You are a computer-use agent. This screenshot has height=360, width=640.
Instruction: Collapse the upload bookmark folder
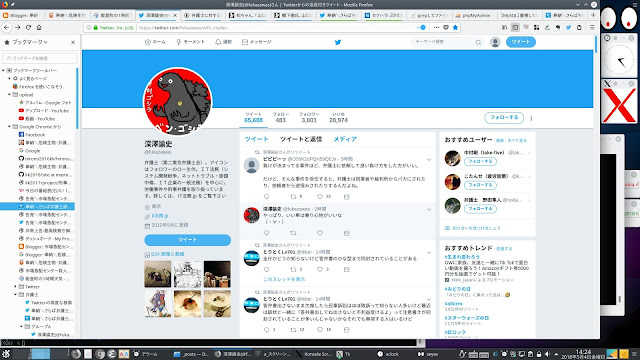point(9,94)
